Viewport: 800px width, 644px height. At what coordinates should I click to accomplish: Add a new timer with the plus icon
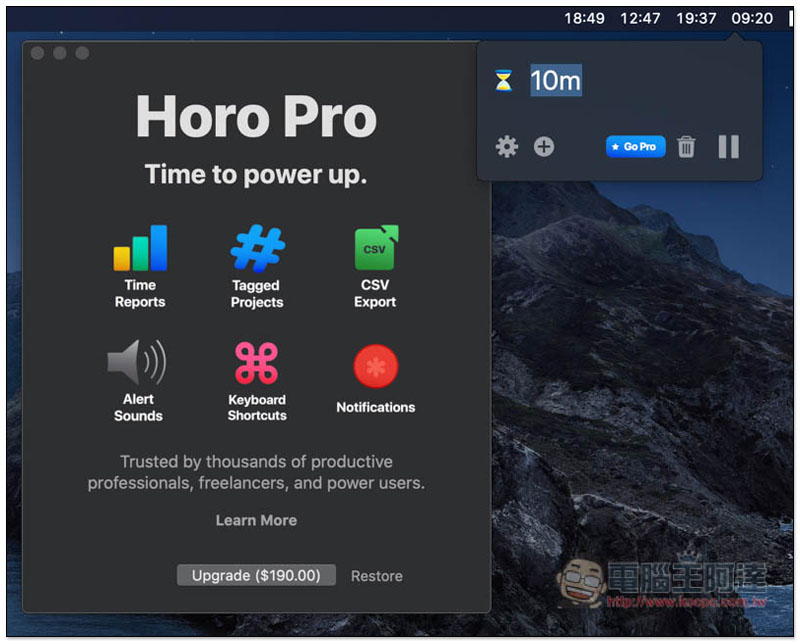[x=543, y=146]
